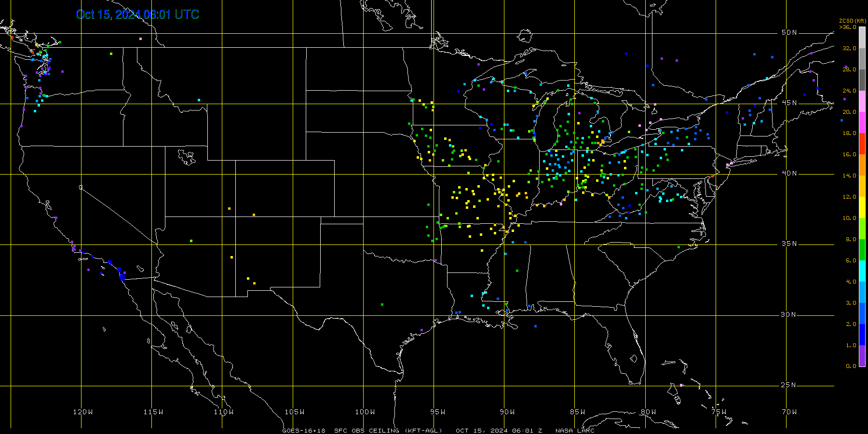Pick the medium blue 2.0–3.0 kft legend segment
The image size is (868, 434).
point(862,313)
